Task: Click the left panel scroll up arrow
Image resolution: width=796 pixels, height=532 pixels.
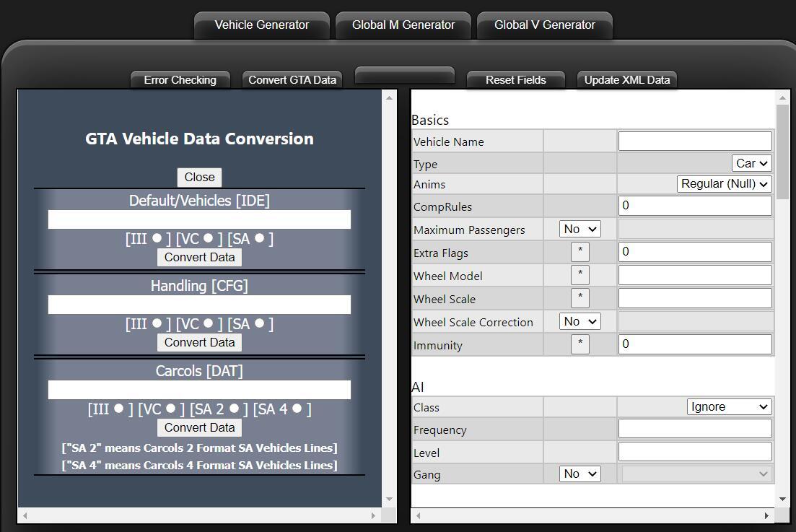Action: (x=390, y=97)
